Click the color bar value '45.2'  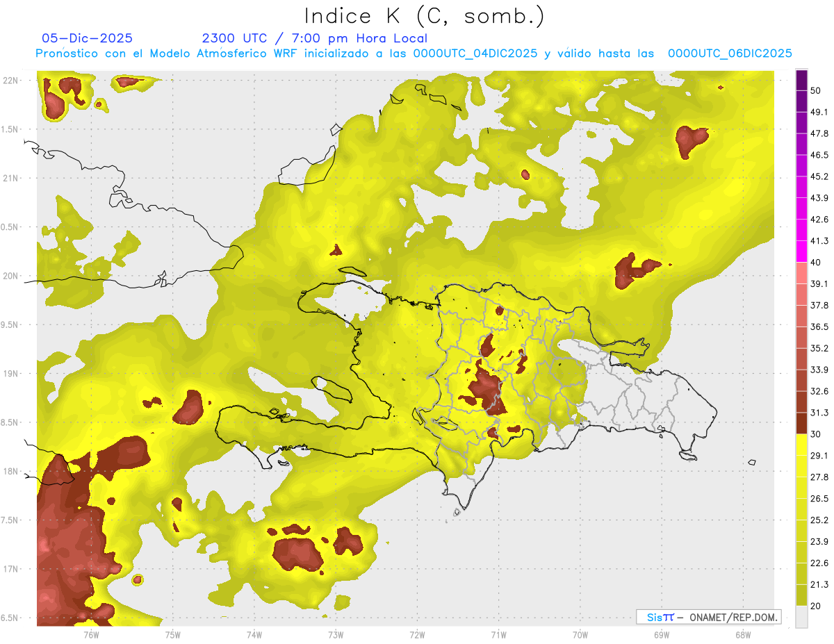[x=819, y=176]
